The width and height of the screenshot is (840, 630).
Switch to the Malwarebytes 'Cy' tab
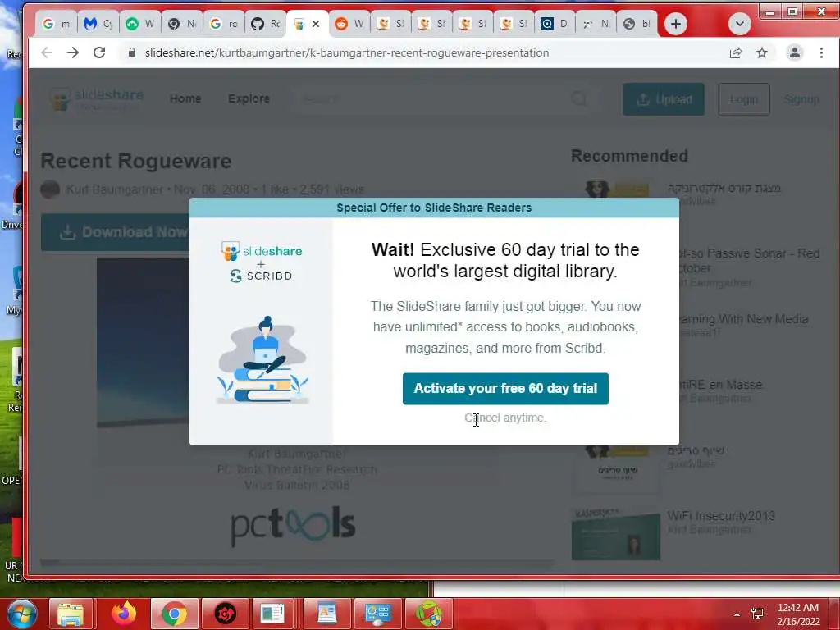point(98,24)
